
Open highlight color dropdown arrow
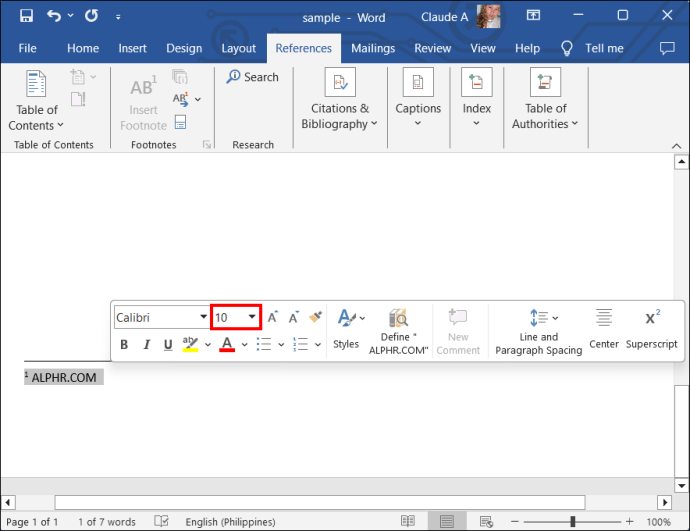(208, 344)
